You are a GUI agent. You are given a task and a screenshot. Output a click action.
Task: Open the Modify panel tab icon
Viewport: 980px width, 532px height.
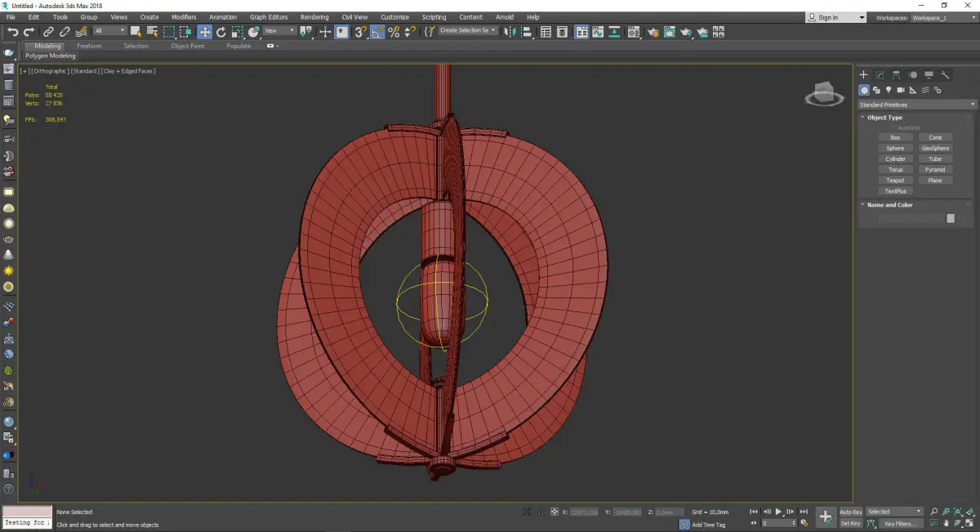coord(880,74)
